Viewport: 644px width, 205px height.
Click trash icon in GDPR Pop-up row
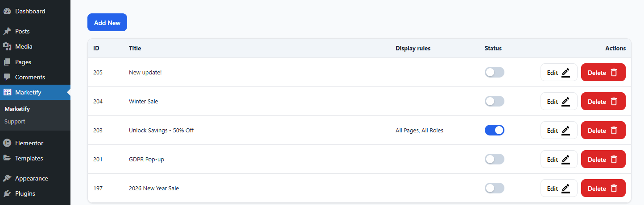(x=614, y=160)
